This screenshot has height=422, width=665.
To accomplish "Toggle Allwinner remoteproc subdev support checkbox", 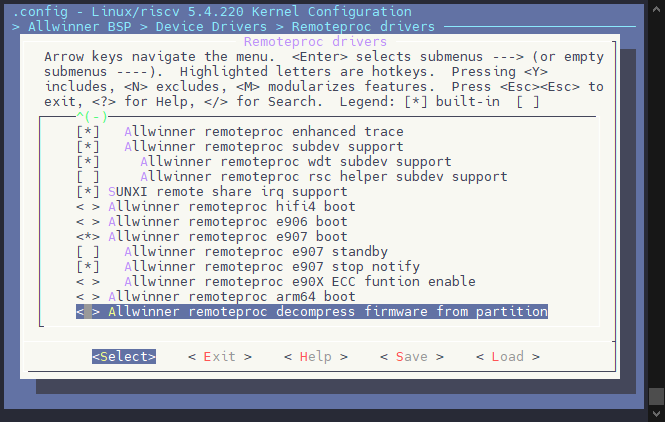I will click(x=88, y=147).
